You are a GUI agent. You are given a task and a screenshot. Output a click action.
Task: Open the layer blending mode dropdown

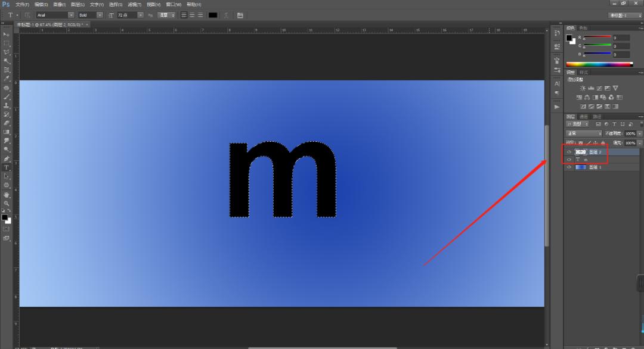coord(583,133)
